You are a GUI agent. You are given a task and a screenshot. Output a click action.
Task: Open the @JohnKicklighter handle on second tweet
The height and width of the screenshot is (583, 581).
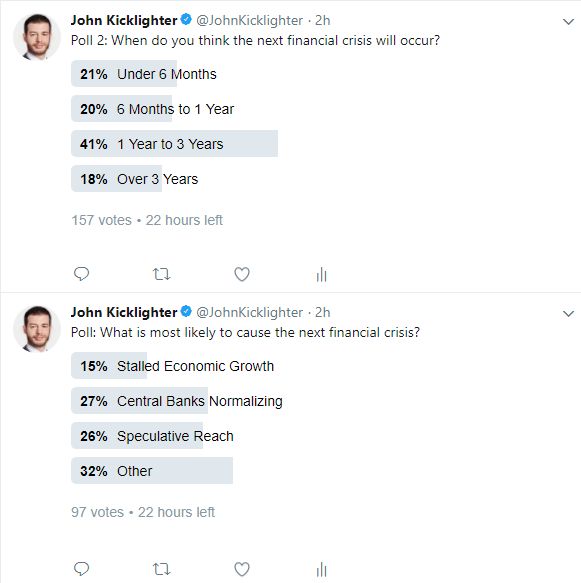(249, 312)
